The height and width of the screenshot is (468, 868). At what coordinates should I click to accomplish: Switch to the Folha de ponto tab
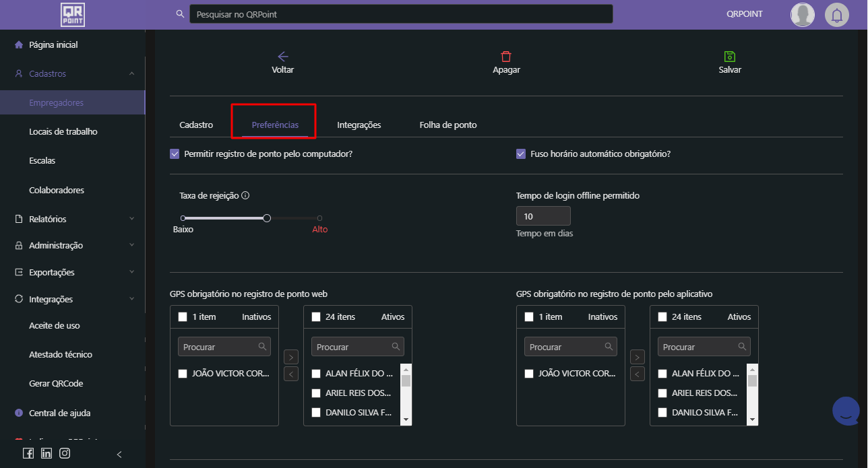pyautogui.click(x=447, y=125)
